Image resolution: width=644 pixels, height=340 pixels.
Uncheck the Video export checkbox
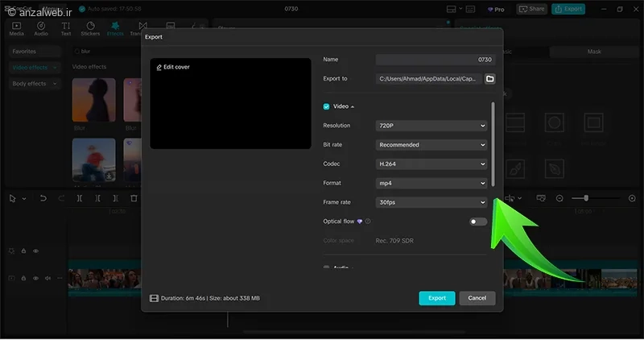click(x=327, y=106)
